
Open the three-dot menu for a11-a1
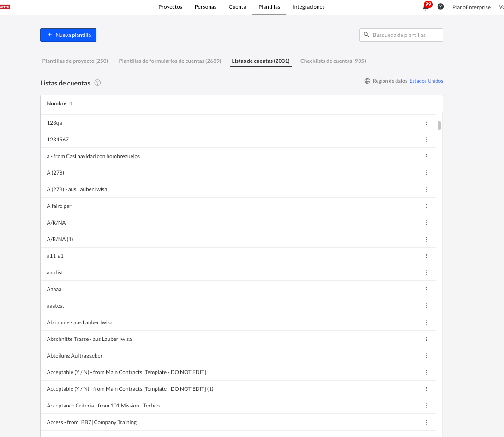click(426, 256)
